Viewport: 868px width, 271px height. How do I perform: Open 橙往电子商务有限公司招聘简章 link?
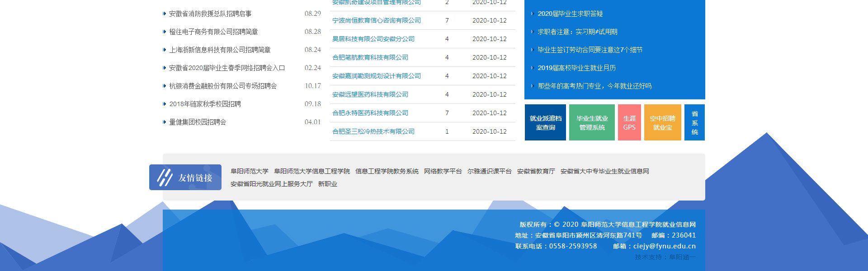click(213, 32)
